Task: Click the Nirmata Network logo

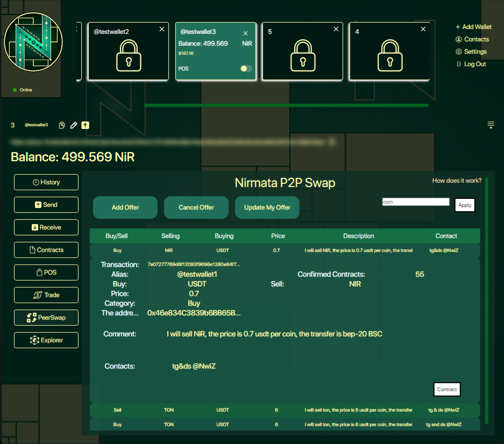Action: pos(33,43)
